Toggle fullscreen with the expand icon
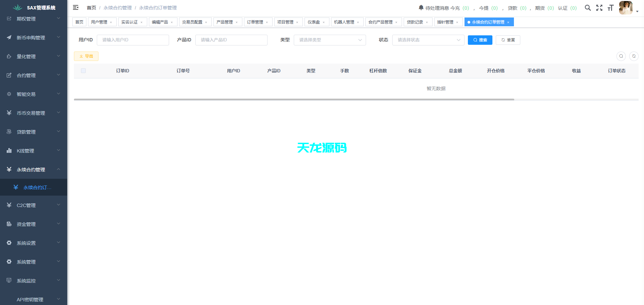The image size is (644, 305). [599, 7]
